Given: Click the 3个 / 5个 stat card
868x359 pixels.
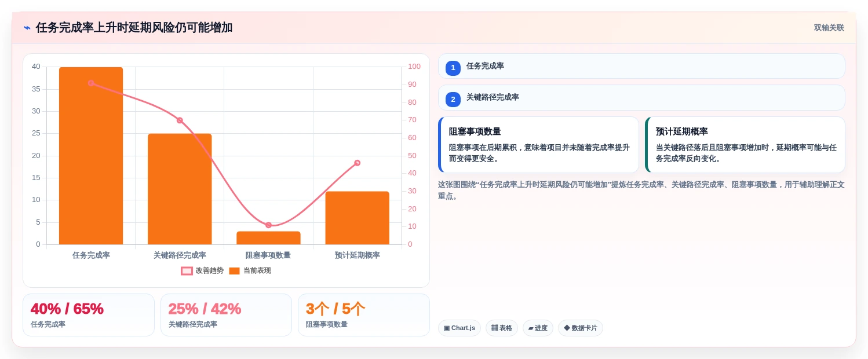Looking at the screenshot, I should tap(364, 315).
